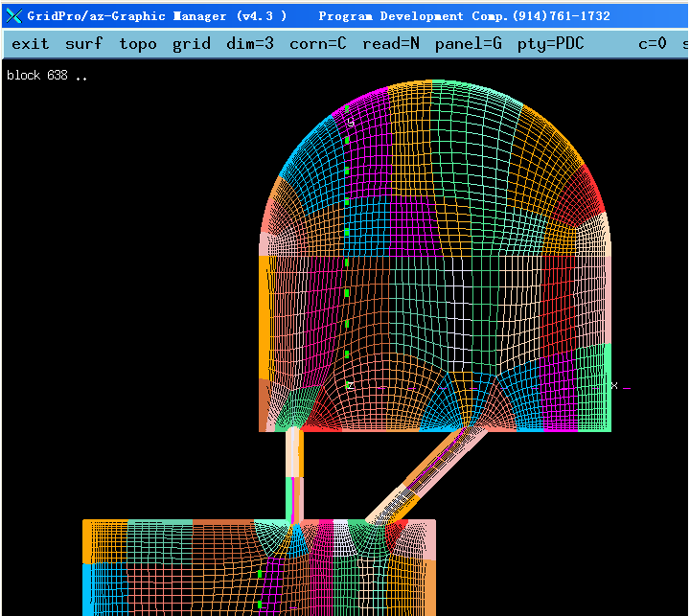Select the vertical narrow pipe connecting chambers
Image resolution: width=690 pixels, height=616 pixels.
pos(294,474)
